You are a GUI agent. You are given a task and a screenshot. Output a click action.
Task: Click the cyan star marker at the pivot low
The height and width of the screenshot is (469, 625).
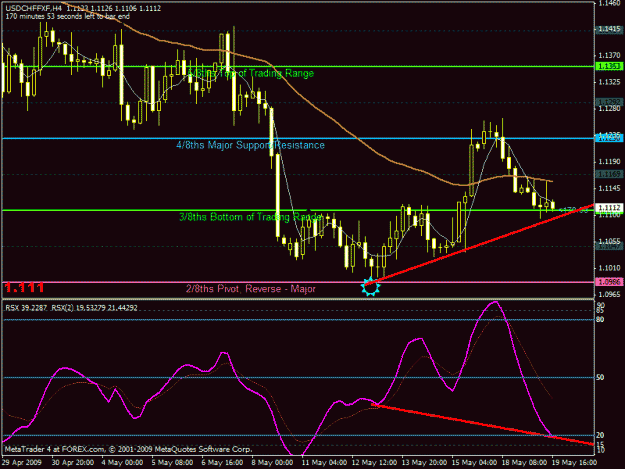[370, 287]
